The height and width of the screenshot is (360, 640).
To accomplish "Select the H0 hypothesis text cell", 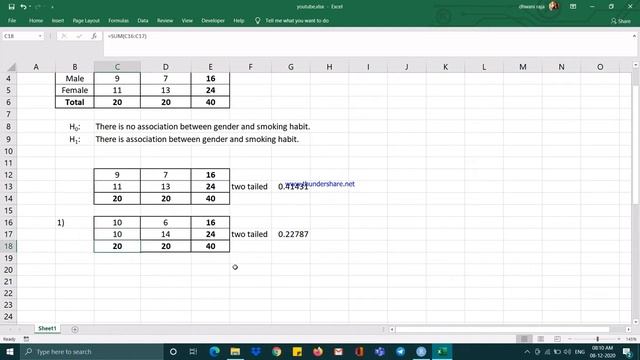I will [x=202, y=127].
